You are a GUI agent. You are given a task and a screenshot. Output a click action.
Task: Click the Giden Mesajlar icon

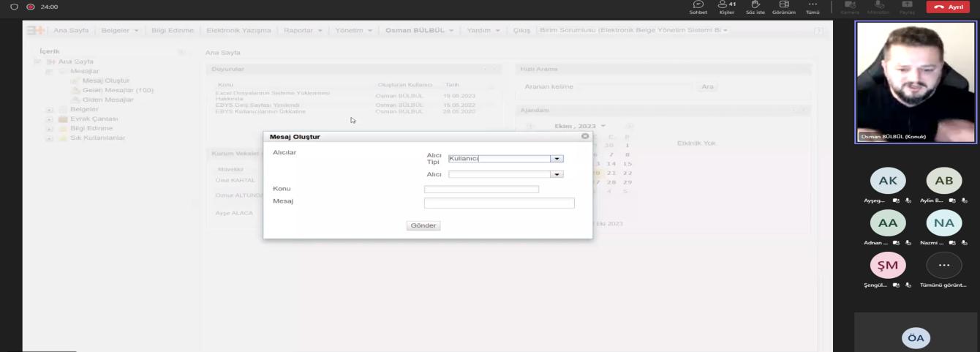(x=75, y=100)
